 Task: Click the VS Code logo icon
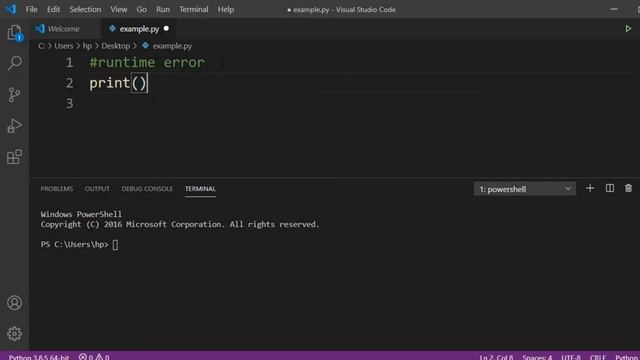[x=11, y=9]
